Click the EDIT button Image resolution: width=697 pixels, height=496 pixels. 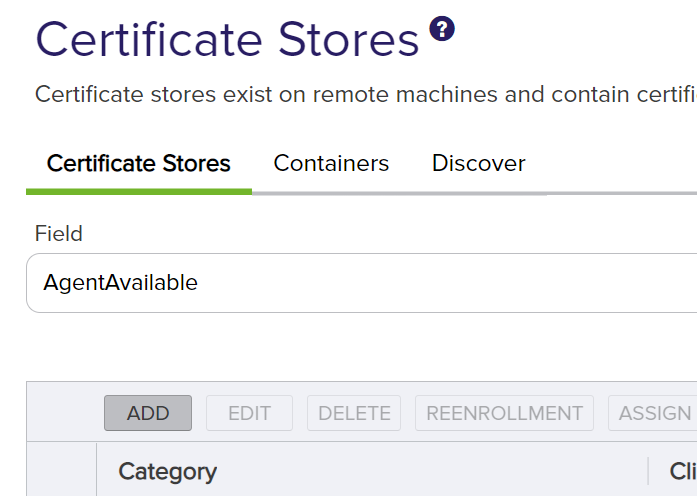pos(249,413)
